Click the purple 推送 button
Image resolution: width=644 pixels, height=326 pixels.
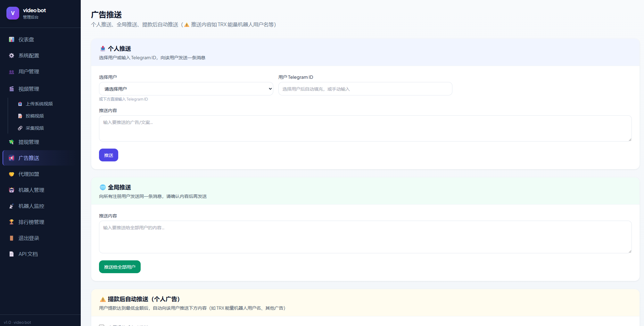[x=109, y=155]
